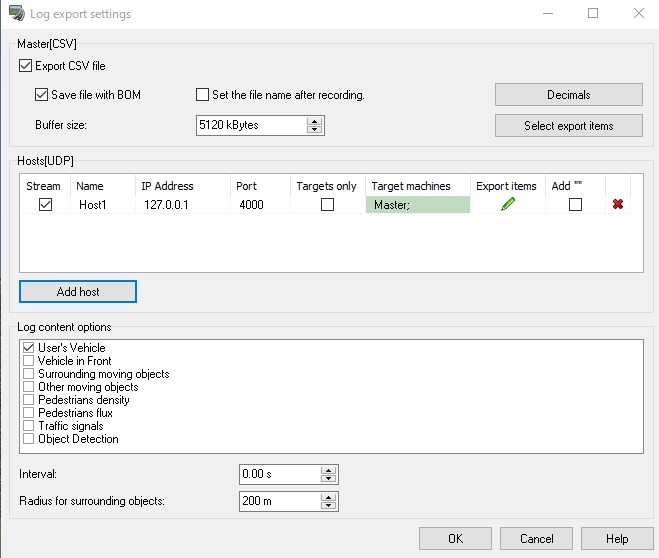Image resolution: width=659 pixels, height=558 pixels.
Task: Open Select export items dialog
Action: pyautogui.click(x=569, y=126)
